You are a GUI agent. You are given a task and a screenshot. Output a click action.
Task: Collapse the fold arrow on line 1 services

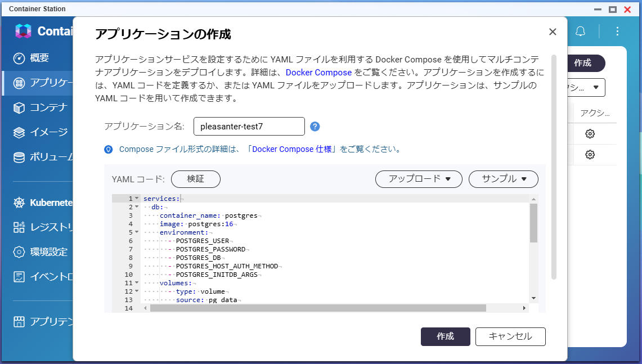(137, 198)
